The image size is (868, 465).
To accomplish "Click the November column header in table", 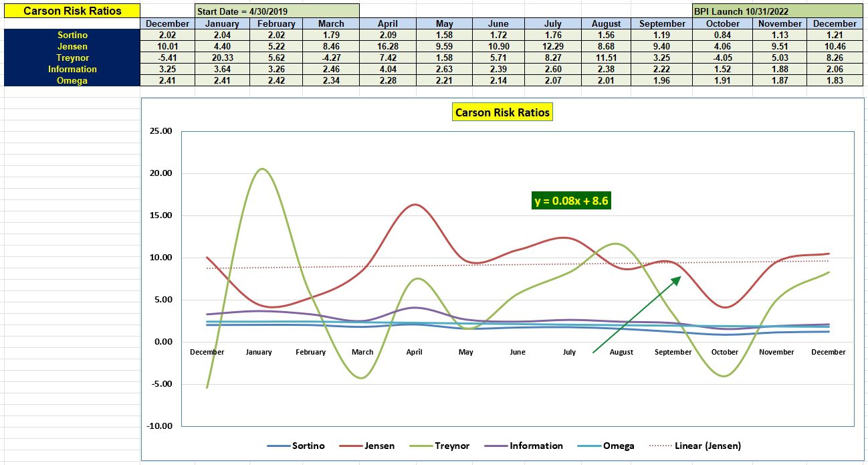I will (780, 23).
